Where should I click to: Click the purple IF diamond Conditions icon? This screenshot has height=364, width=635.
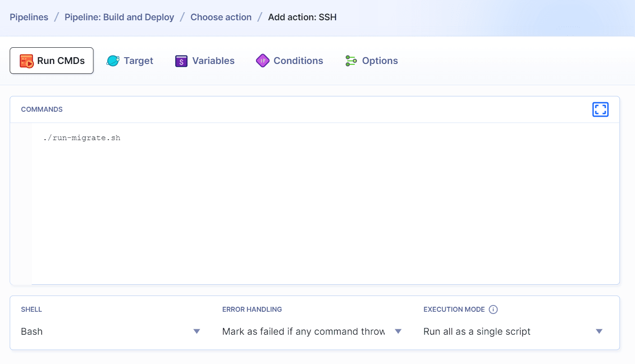[262, 61]
